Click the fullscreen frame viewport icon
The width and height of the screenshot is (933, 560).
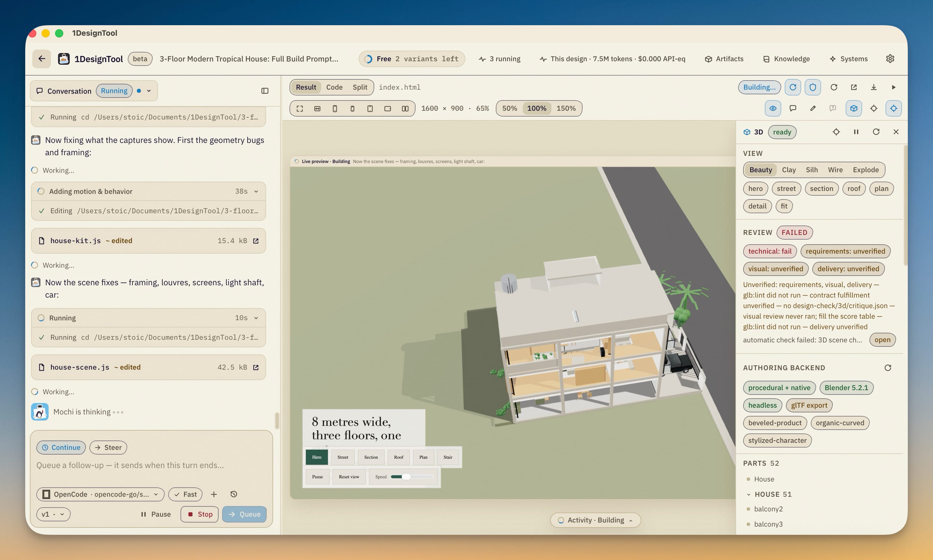[300, 109]
